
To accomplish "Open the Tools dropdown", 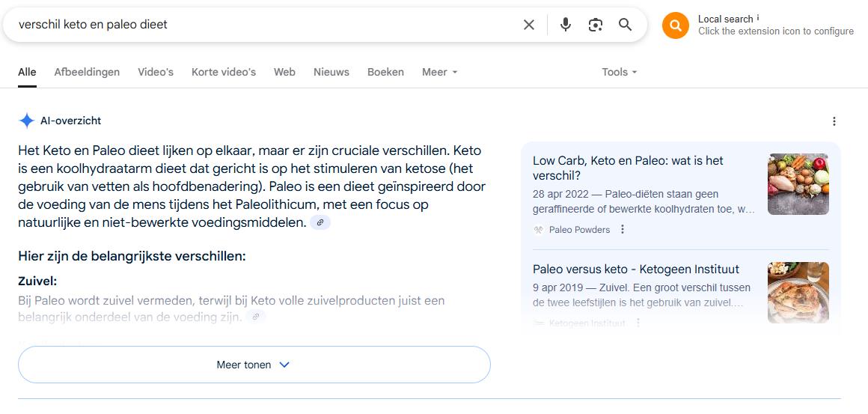I will [x=620, y=72].
